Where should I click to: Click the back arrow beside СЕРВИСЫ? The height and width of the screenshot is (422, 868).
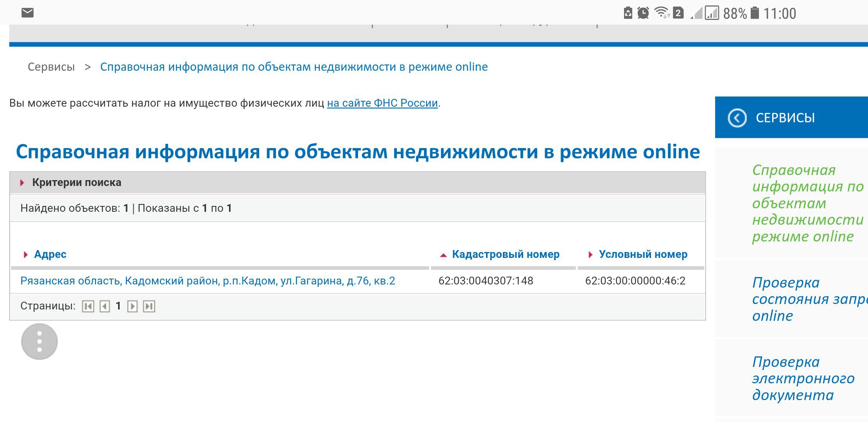point(737,118)
